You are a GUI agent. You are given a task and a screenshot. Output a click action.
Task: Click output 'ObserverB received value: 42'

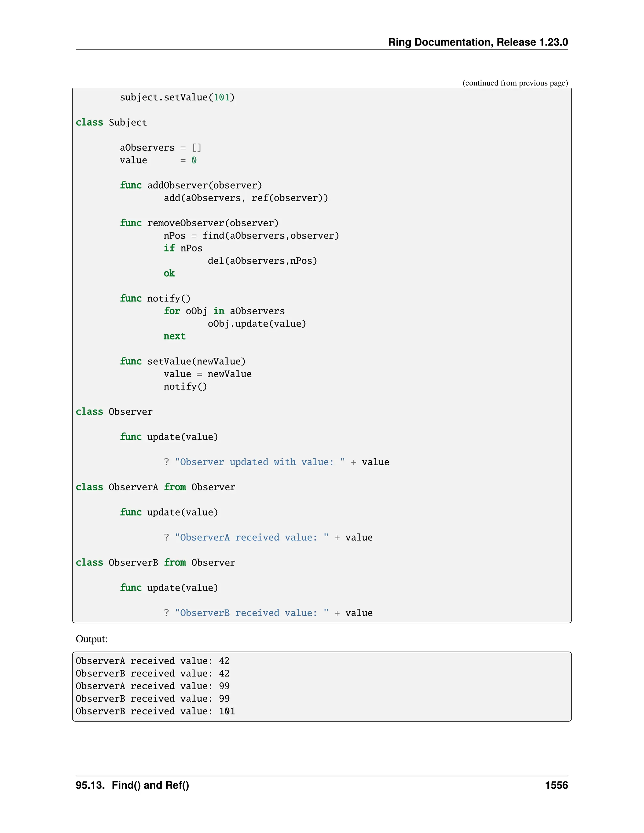pyautogui.click(x=153, y=674)
